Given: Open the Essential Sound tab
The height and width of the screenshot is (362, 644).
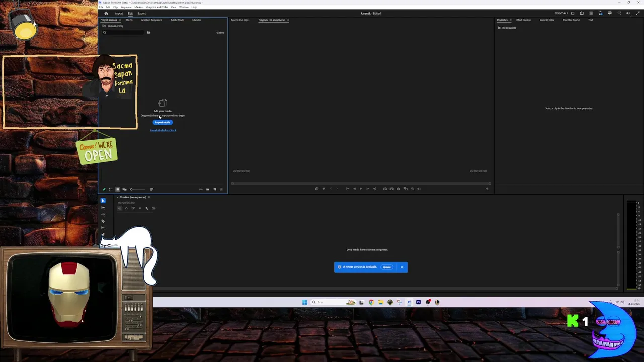Looking at the screenshot, I should click(571, 20).
